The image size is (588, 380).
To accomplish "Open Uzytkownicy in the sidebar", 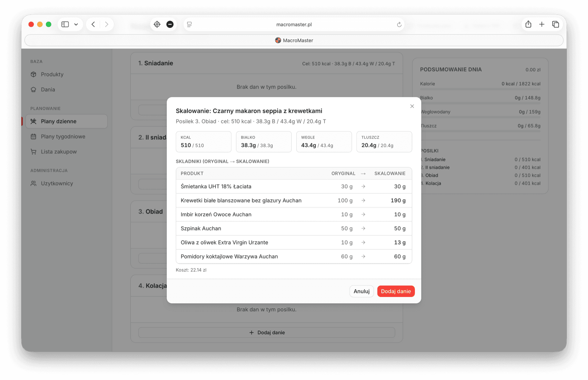I will (67, 183).
